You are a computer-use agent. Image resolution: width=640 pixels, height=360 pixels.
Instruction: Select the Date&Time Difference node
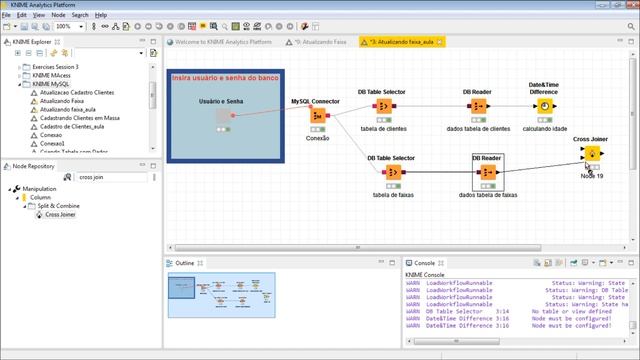tap(544, 106)
